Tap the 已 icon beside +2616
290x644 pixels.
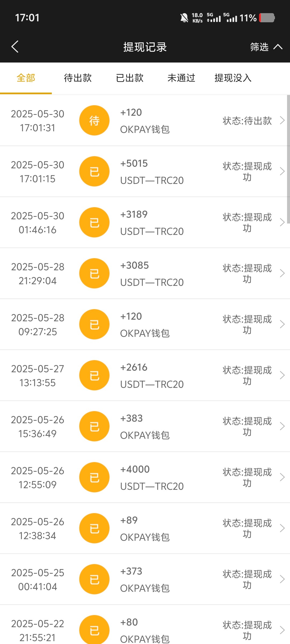(x=94, y=375)
